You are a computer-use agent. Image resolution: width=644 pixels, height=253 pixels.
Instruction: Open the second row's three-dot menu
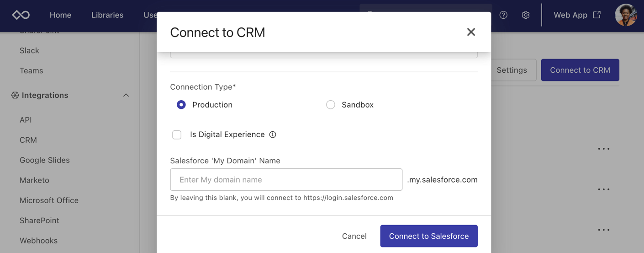[604, 189]
